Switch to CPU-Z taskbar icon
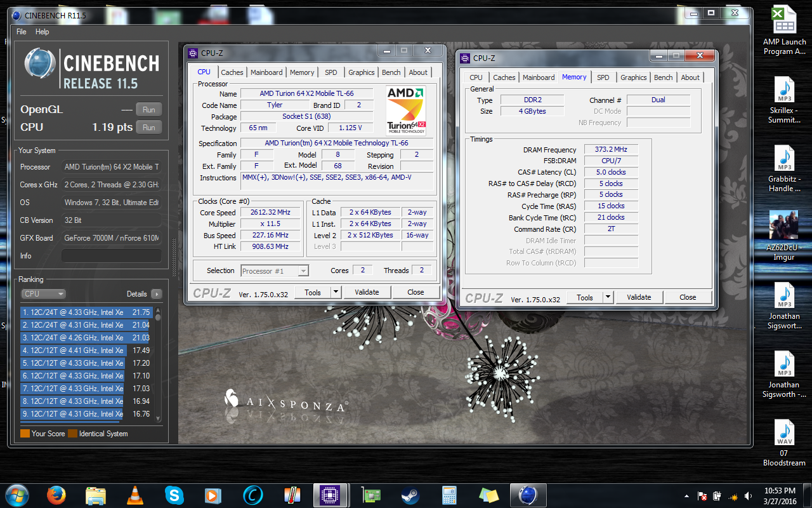The image size is (812, 508). [331, 495]
